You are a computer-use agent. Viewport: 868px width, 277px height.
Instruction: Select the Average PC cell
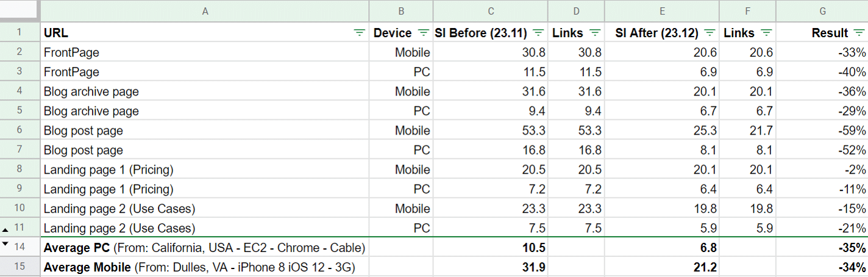pyautogui.click(x=205, y=248)
